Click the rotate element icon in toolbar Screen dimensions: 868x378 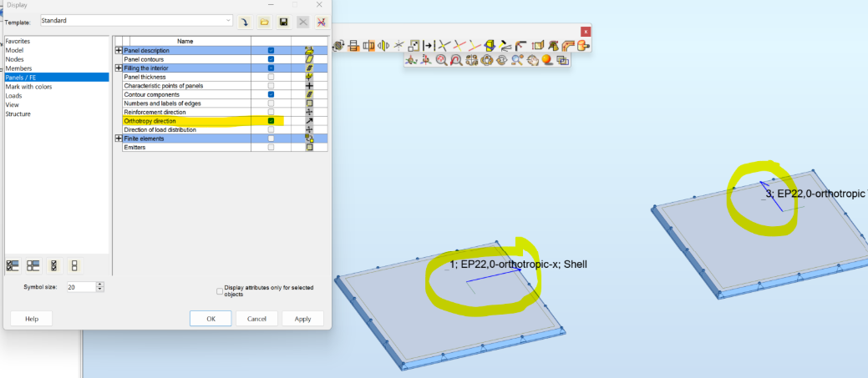pos(338,45)
